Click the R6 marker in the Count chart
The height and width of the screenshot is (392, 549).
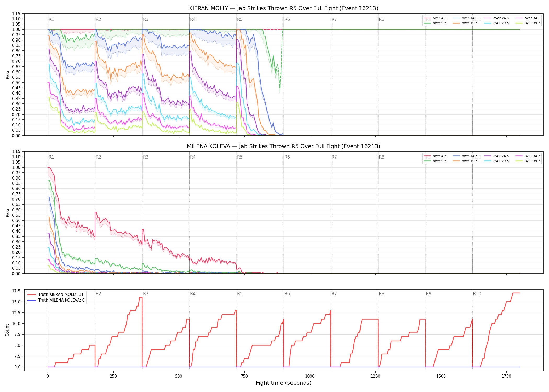pyautogui.click(x=287, y=294)
